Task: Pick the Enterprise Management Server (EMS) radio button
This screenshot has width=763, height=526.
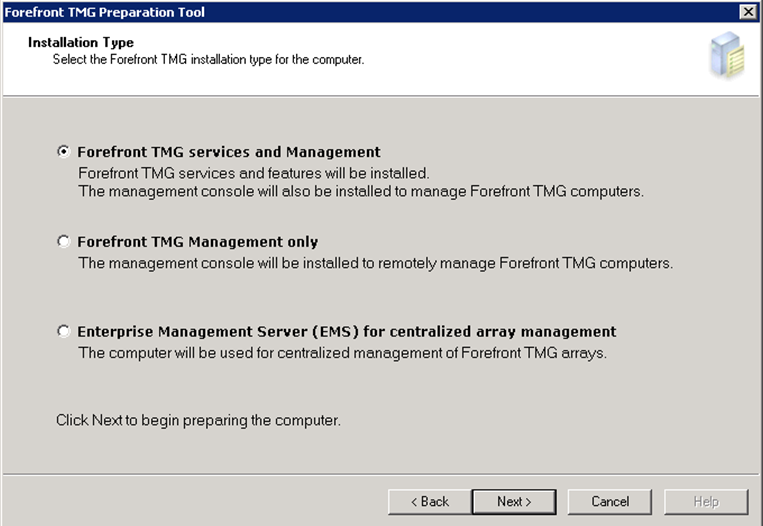Action: point(64,332)
